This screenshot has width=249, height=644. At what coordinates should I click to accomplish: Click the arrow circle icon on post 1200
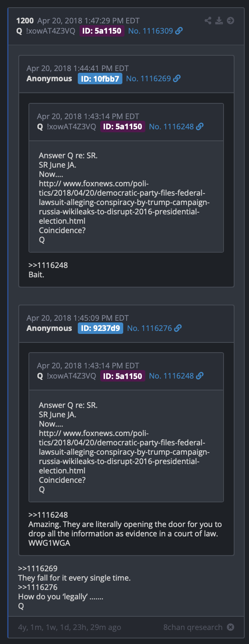point(230,20)
